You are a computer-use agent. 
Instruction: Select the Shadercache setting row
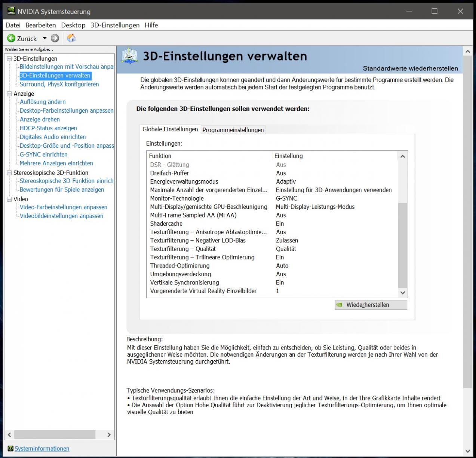coord(272,224)
